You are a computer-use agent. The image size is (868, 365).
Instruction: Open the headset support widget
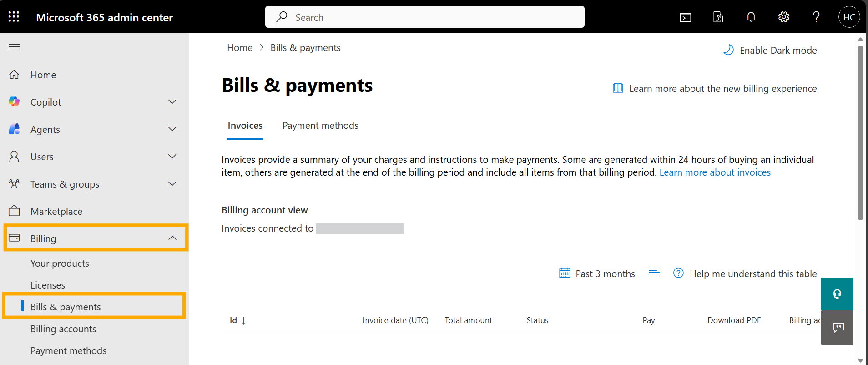837,294
